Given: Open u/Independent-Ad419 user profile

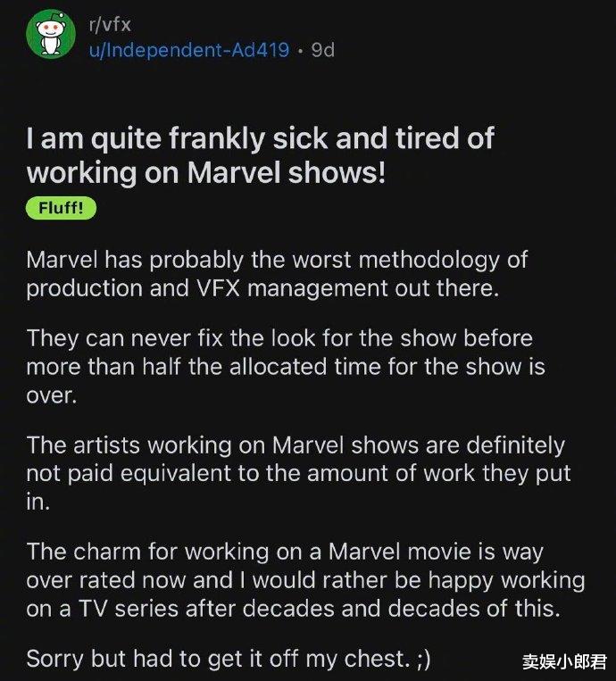Looking at the screenshot, I should click(189, 50).
